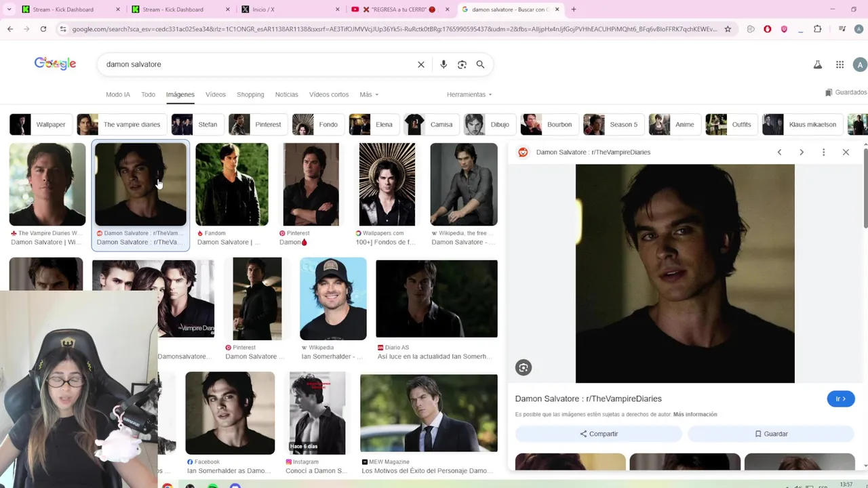Viewport: 868px width, 488px height.
Task: Filter by the Pinterest chip
Action: click(x=257, y=125)
